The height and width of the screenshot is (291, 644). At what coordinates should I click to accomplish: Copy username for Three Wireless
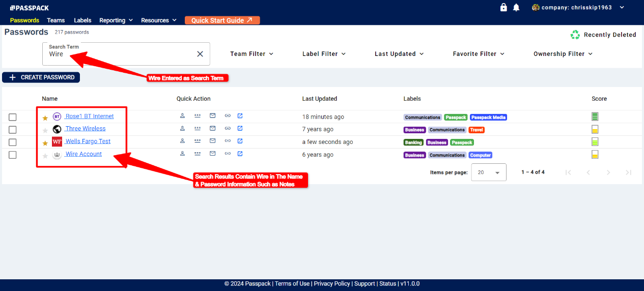coord(182,128)
